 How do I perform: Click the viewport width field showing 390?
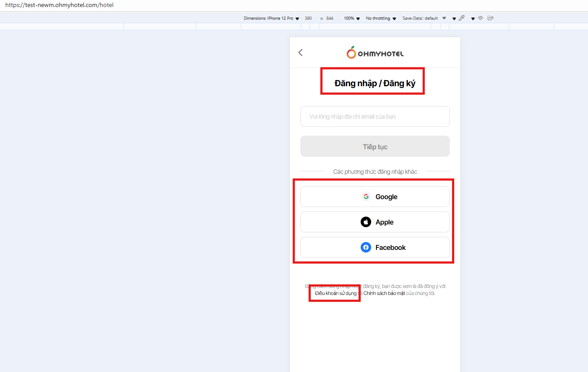[x=308, y=18]
